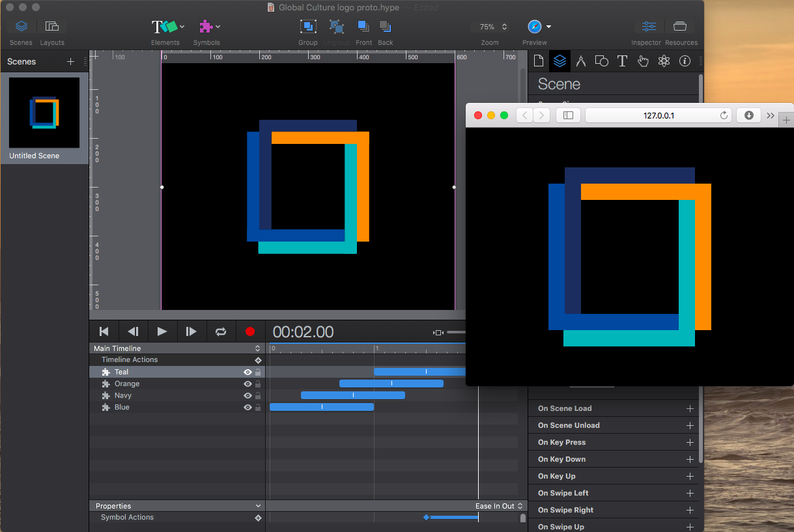Select the Orange animation bar in timeline
Viewport: 794px width, 532px height.
[x=391, y=384]
